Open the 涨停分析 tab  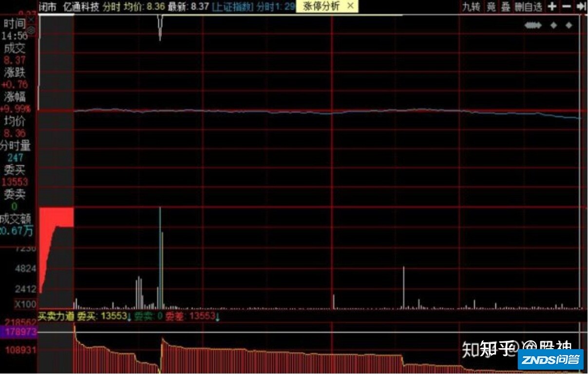(x=321, y=6)
